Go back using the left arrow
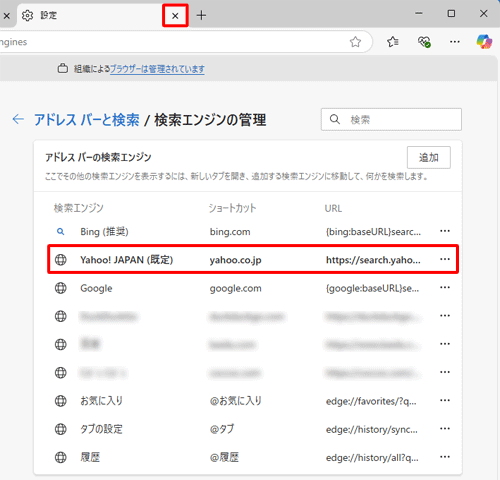Image resolution: width=500 pixels, height=480 pixels. pos(18,119)
